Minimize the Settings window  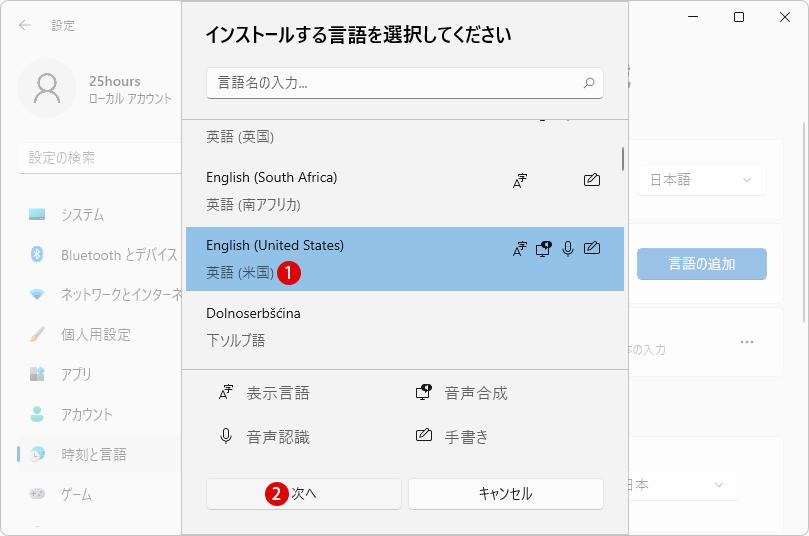click(693, 17)
